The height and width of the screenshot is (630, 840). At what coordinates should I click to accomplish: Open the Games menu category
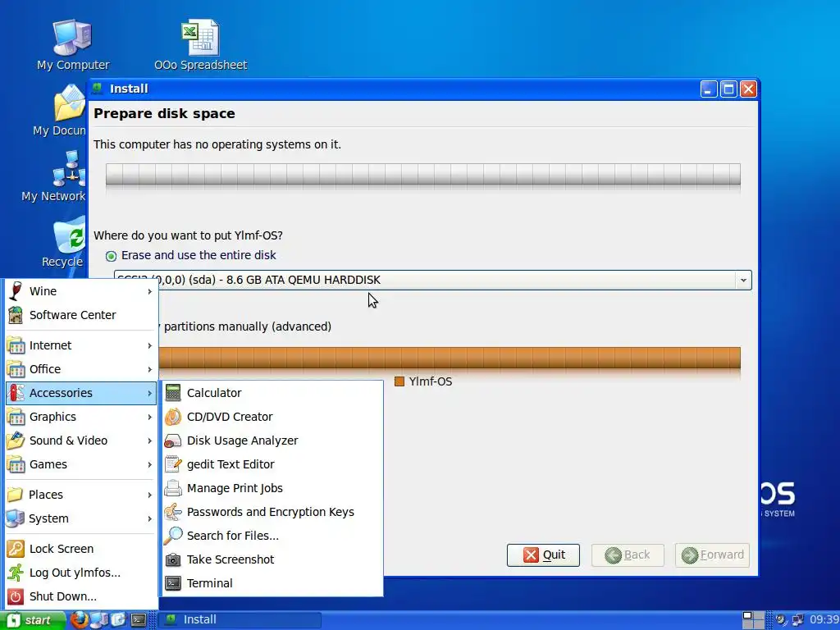(81, 464)
